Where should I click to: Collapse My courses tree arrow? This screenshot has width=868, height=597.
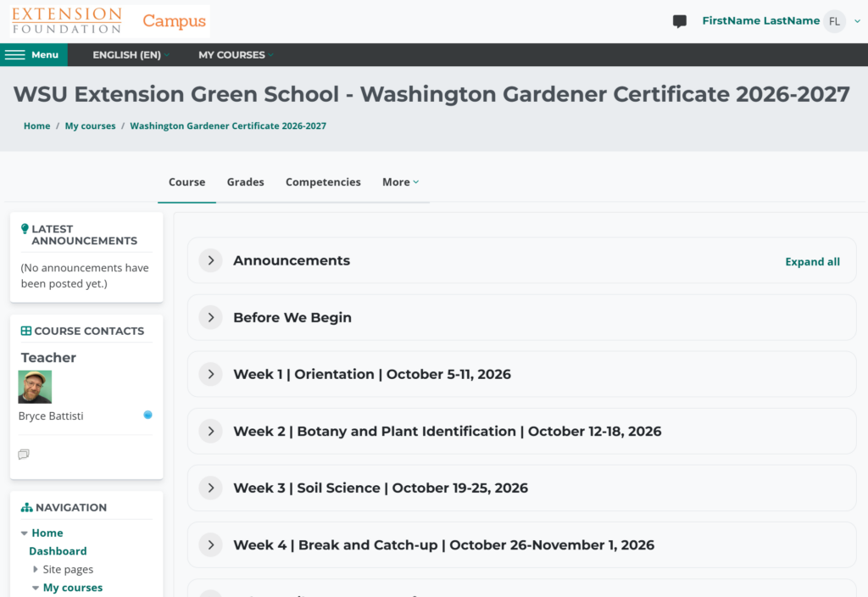point(36,589)
